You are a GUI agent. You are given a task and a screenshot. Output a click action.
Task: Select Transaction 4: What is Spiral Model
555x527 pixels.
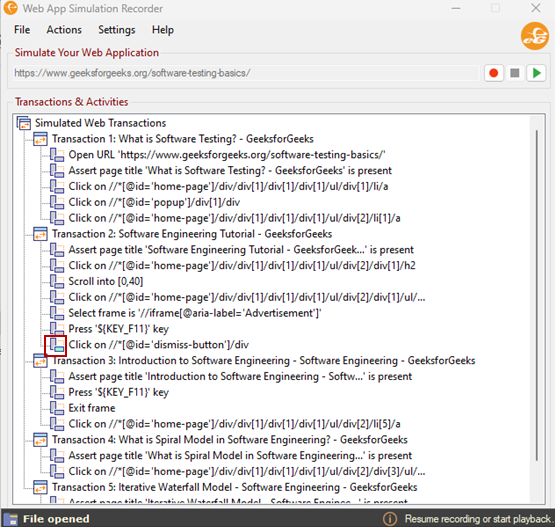click(230, 440)
